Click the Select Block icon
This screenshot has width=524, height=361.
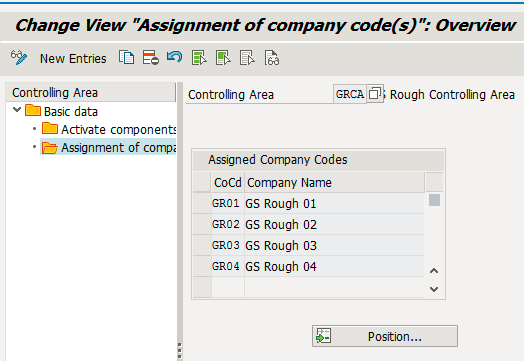click(223, 58)
